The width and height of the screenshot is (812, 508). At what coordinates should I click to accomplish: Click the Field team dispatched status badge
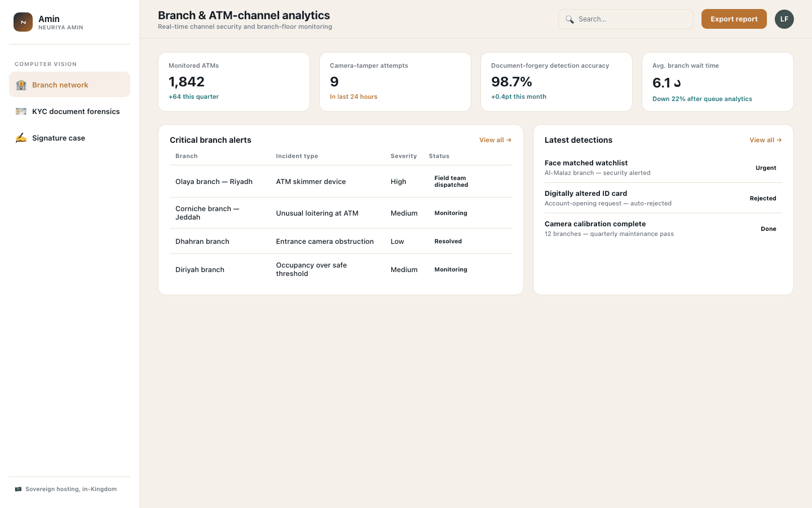[451, 181]
